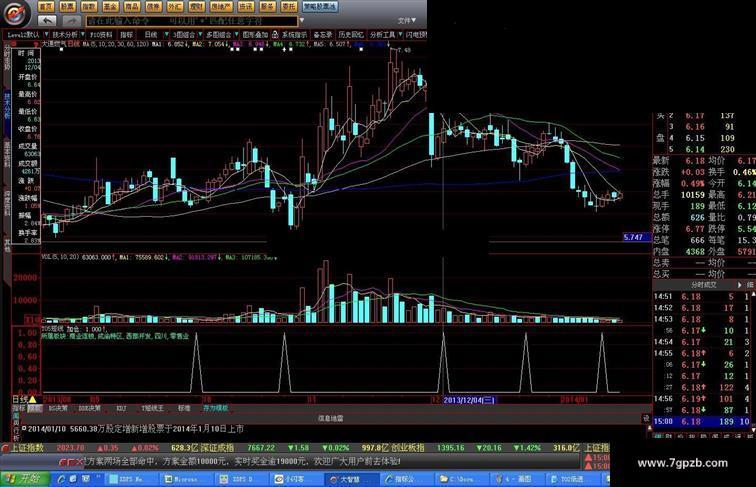Expand the 日线 period dropdown arrow

166,35
